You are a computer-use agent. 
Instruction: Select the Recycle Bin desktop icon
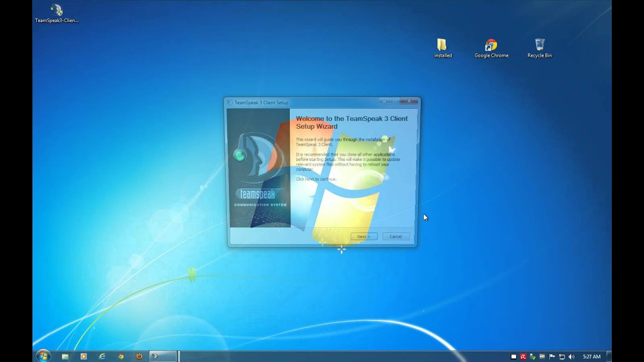pos(539,48)
